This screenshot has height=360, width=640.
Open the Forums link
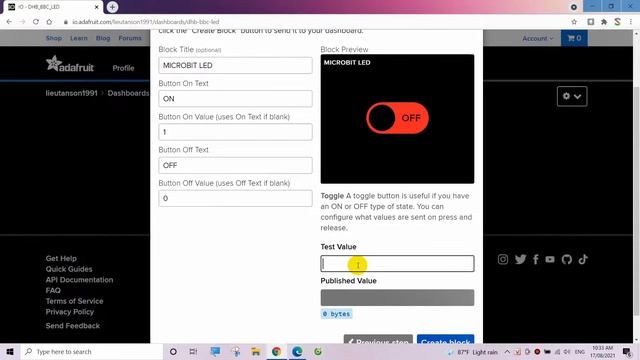coord(130,38)
